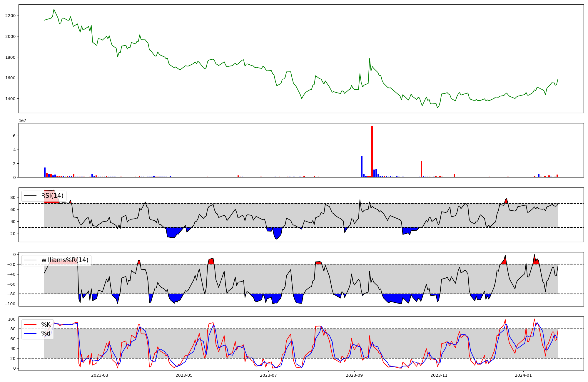588x382 pixels.
Task: Click the black line sample beside RSI(14)
Action: click(x=30, y=196)
